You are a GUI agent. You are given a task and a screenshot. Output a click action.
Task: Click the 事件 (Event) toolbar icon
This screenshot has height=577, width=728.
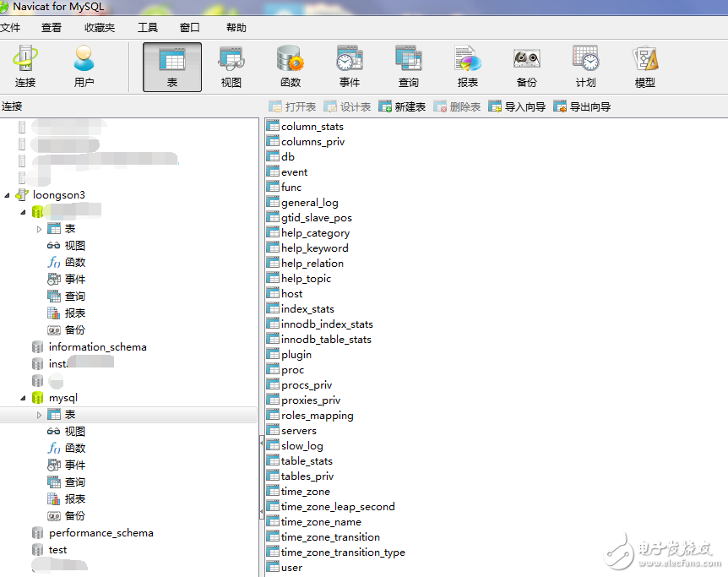[349, 67]
